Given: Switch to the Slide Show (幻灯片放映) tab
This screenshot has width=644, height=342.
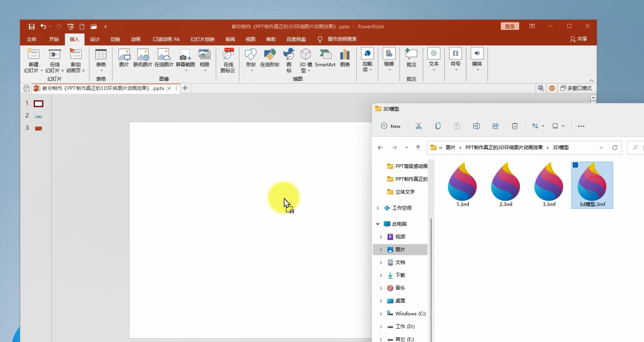Looking at the screenshot, I should (202, 39).
